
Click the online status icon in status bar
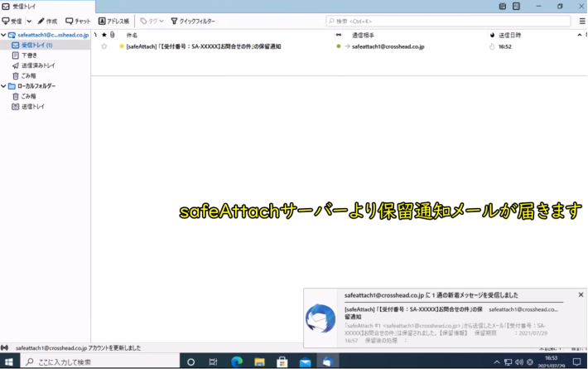point(4,347)
